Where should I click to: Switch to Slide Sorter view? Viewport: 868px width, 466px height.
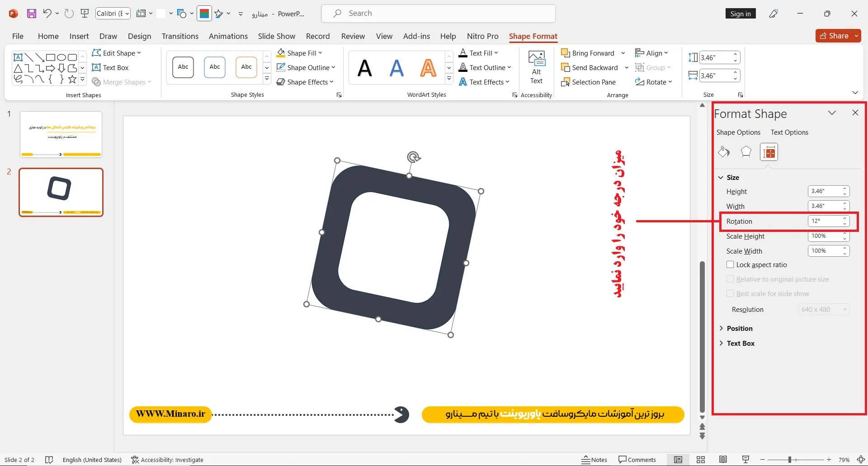701,460
